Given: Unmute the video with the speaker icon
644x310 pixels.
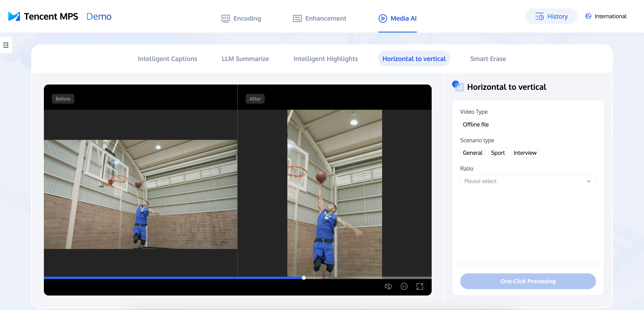Looking at the screenshot, I should pyautogui.click(x=388, y=286).
